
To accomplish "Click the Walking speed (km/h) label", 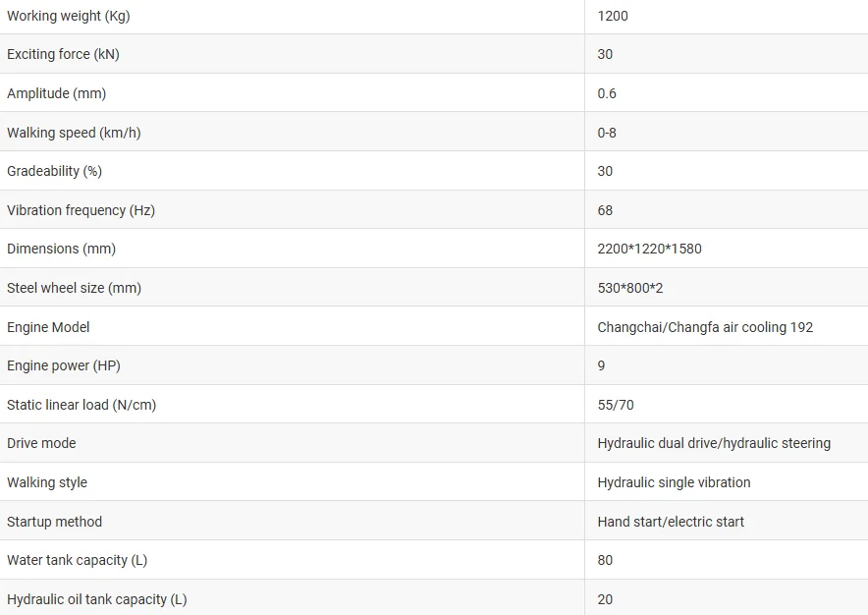I will 74,133.
